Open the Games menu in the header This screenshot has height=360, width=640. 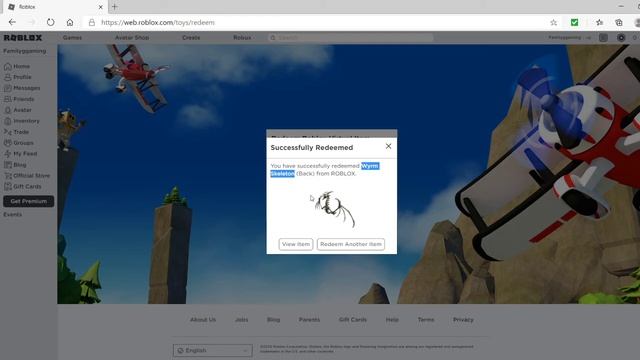pos(72,38)
